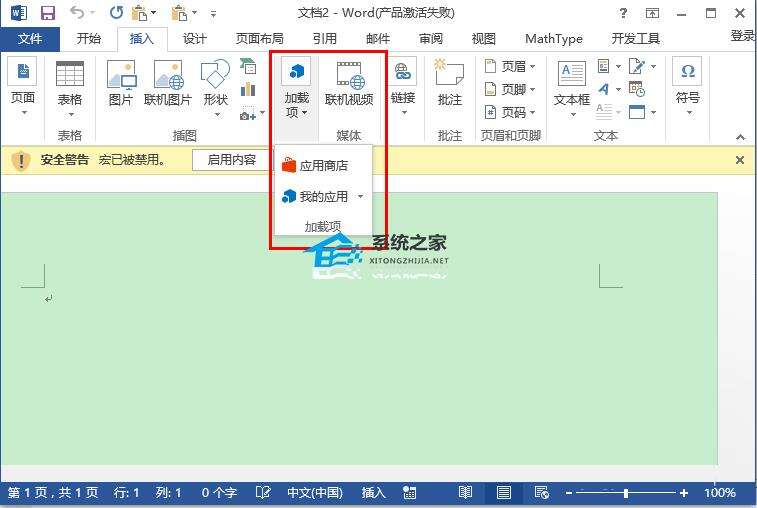Select 应用商店 (Store) from the menu
The height and width of the screenshot is (508, 757).
(322, 166)
